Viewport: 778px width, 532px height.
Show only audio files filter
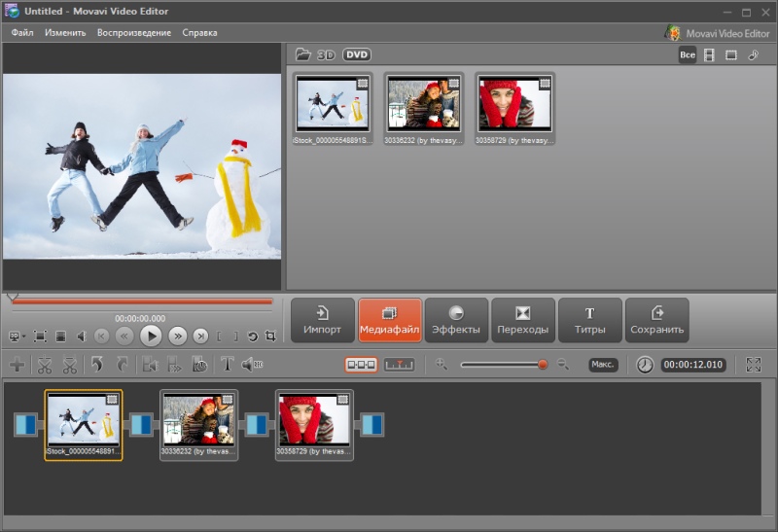[753, 55]
